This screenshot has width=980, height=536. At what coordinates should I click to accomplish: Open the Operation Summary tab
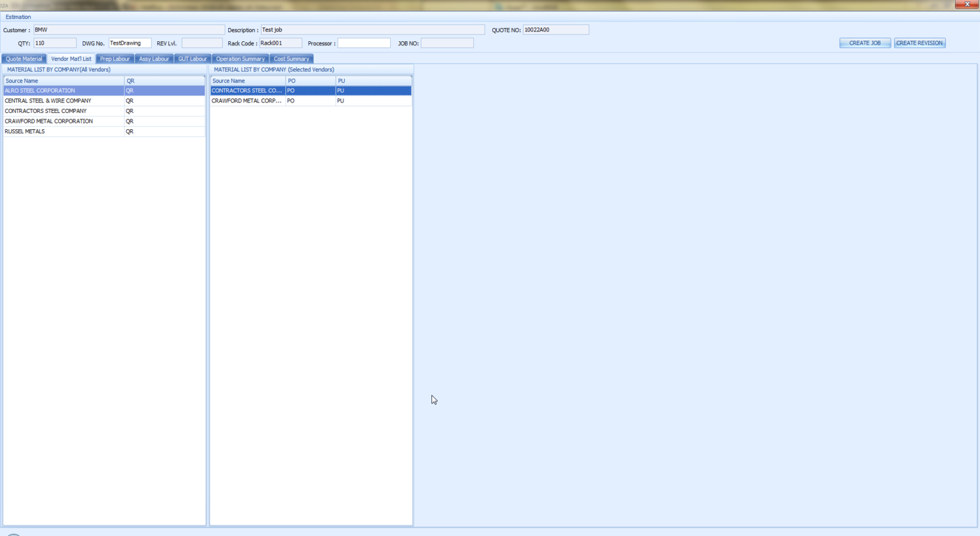pyautogui.click(x=240, y=59)
